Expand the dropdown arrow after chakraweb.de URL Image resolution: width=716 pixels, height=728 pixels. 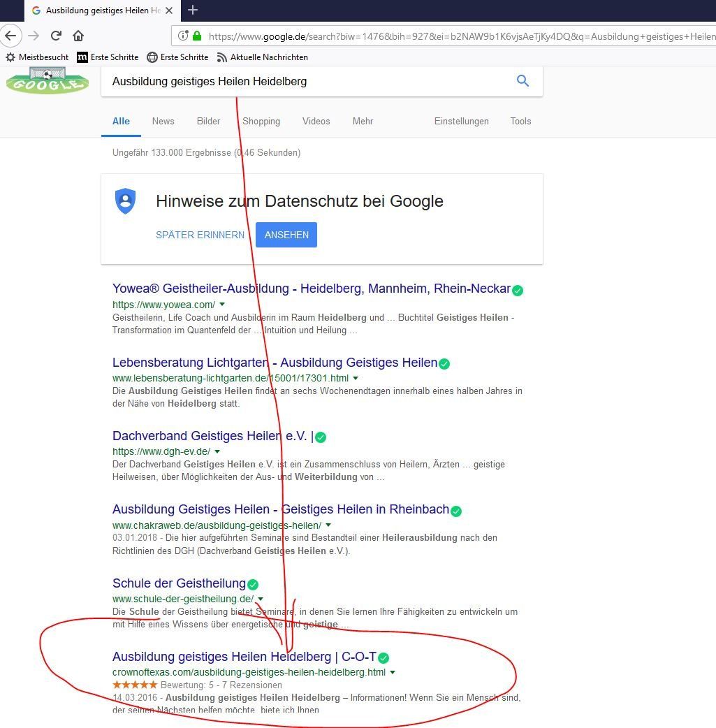point(328,525)
